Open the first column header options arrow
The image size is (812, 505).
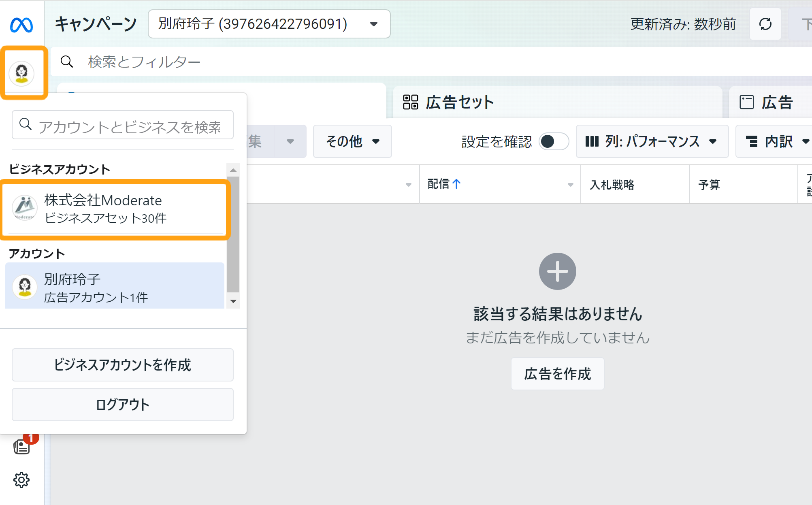point(409,185)
